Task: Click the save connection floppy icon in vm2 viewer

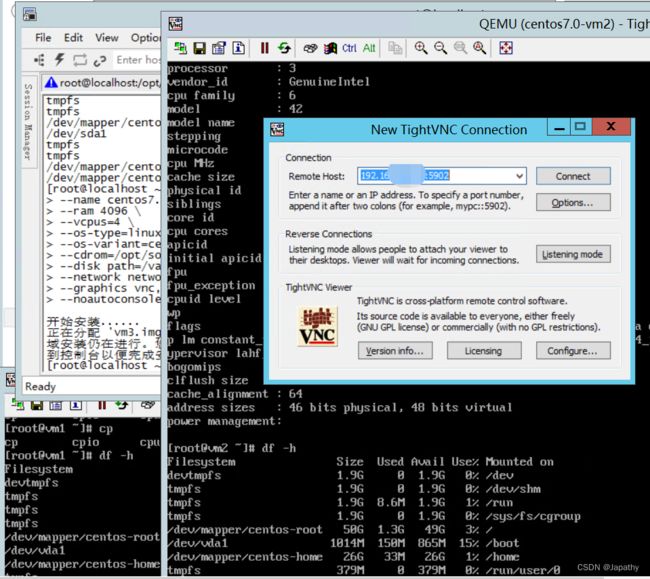Action: [200, 48]
